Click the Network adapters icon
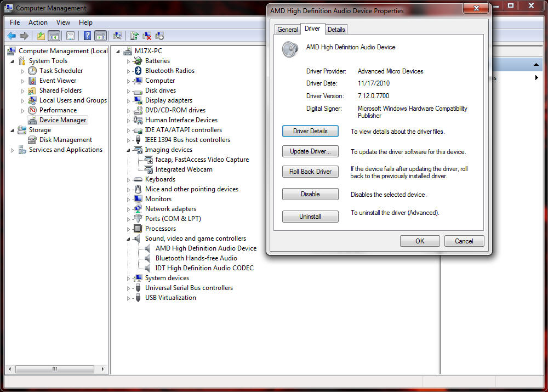 [x=138, y=209]
